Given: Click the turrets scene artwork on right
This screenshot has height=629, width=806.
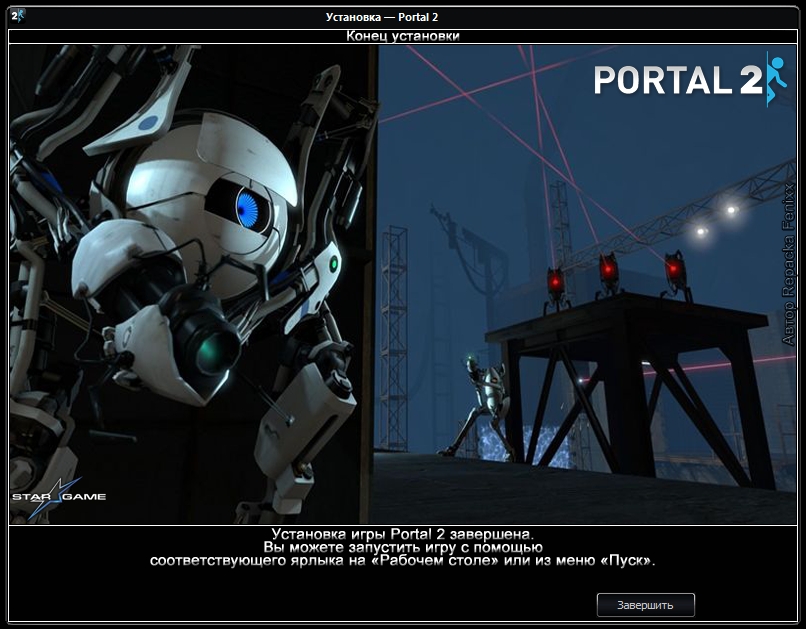Looking at the screenshot, I should coord(587,284).
